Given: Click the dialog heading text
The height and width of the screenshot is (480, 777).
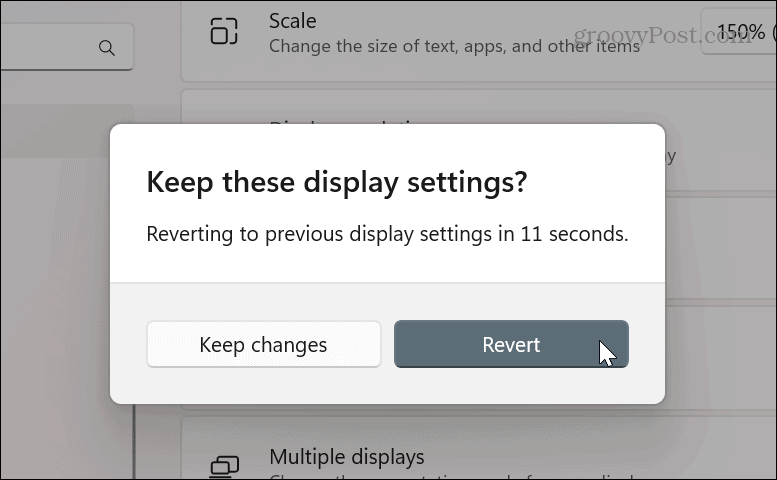Looking at the screenshot, I should click(336, 182).
